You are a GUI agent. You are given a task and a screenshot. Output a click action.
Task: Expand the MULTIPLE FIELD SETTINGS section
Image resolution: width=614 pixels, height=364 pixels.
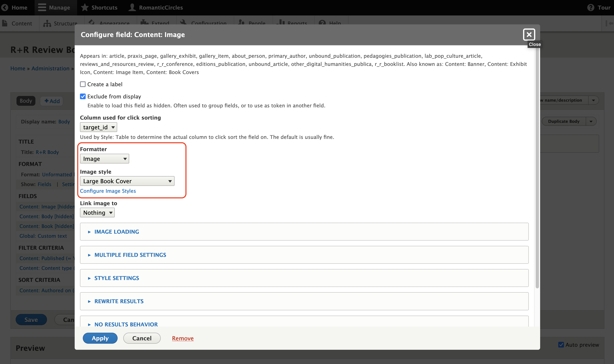[130, 255]
